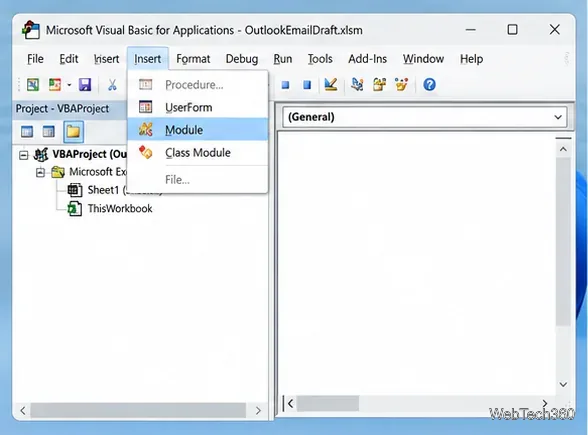Click the View Microsoft Excel toolbar icon
The image size is (588, 435).
pos(33,85)
